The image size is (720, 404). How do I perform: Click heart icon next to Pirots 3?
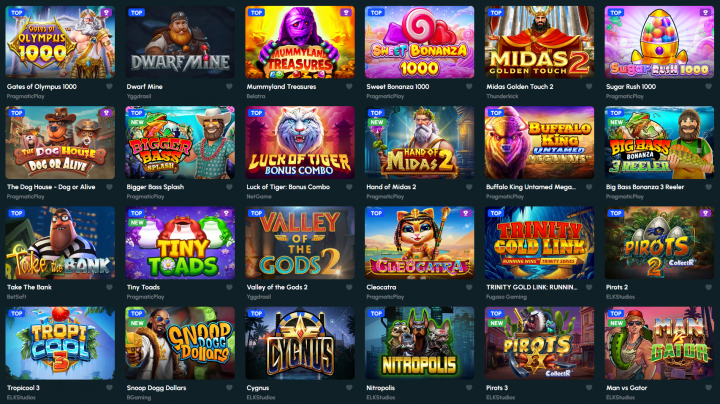point(589,388)
